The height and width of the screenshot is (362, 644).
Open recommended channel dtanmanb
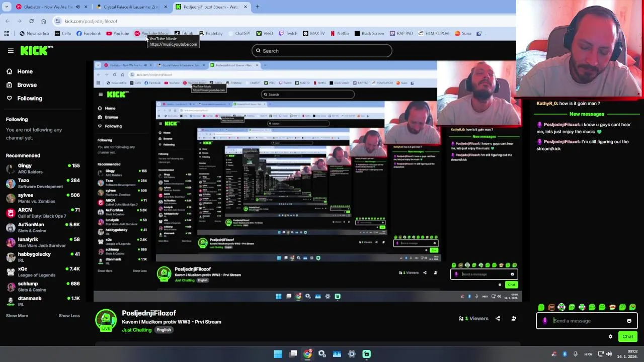[43, 301]
